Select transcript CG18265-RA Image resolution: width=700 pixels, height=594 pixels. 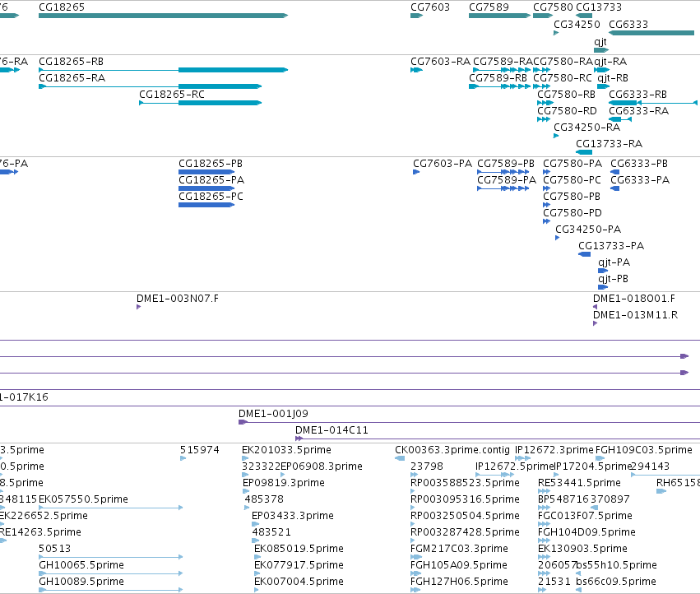(x=150, y=86)
